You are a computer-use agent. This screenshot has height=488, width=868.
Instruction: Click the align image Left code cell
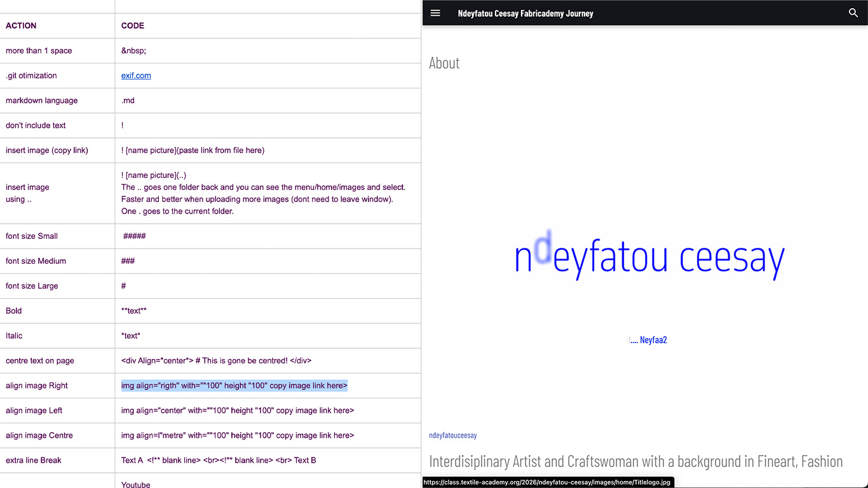point(237,410)
